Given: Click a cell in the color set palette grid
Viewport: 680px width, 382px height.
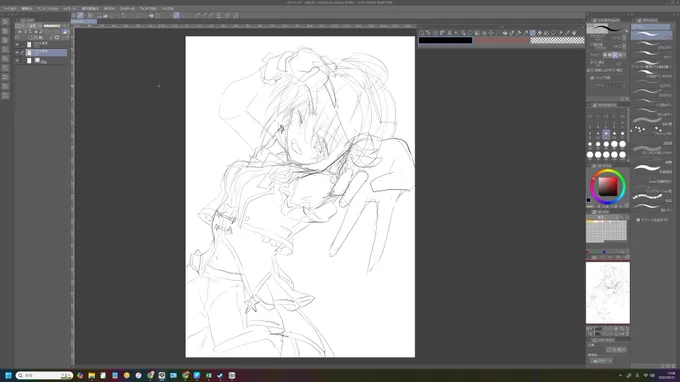Looking at the screenshot, I should [x=606, y=231].
